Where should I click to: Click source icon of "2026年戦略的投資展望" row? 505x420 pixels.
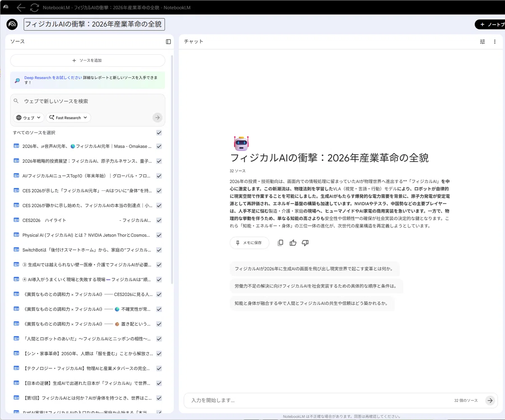click(x=16, y=161)
